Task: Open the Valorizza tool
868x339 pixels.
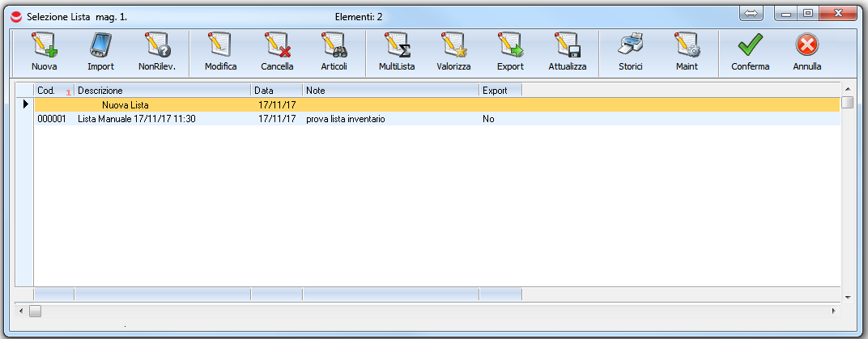Action: (x=453, y=53)
